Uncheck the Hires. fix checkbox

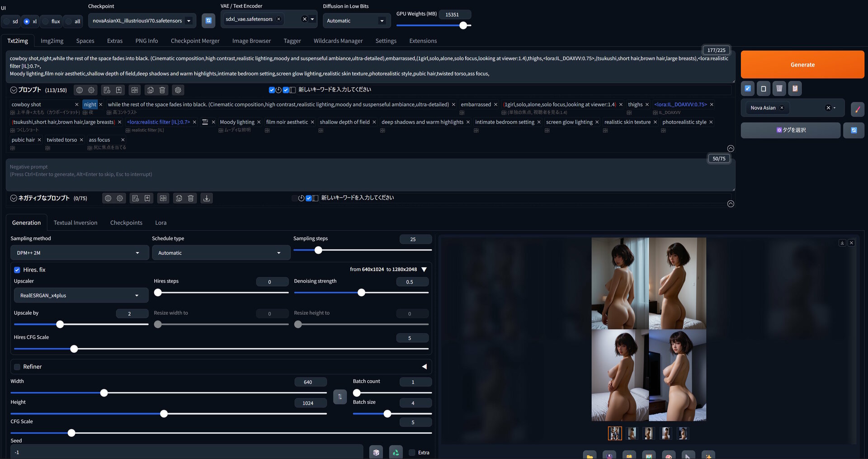coord(17,270)
